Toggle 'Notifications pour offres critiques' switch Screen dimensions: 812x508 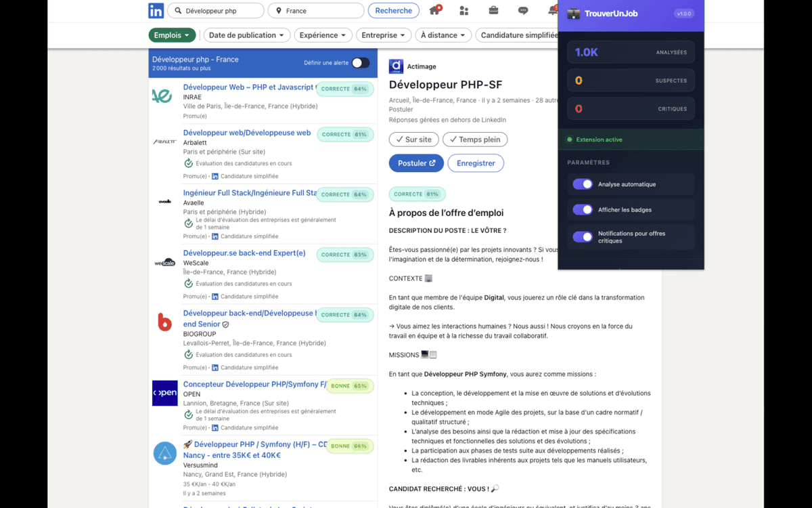coord(583,237)
